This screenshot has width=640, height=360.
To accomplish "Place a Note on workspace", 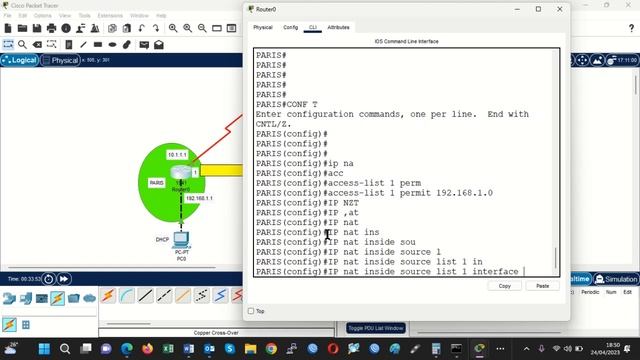I will coord(69,44).
